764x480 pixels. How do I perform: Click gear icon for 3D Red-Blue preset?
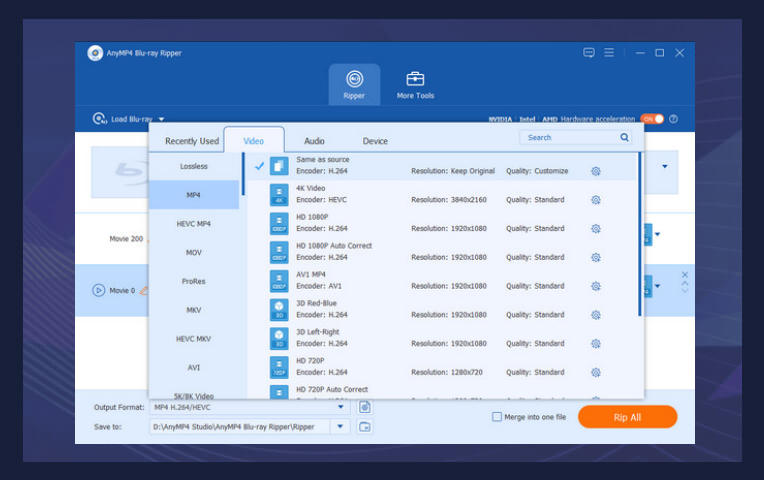(x=595, y=314)
